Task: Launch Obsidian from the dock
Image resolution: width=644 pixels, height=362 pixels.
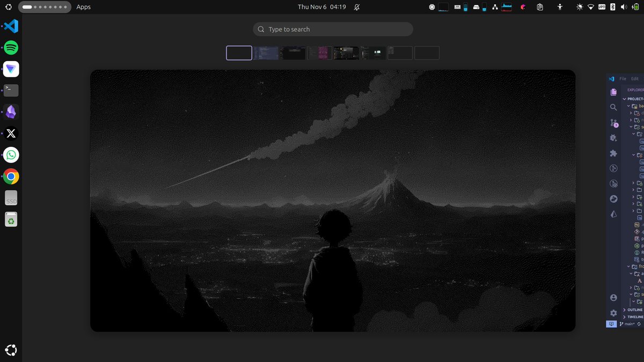Action: (x=11, y=112)
